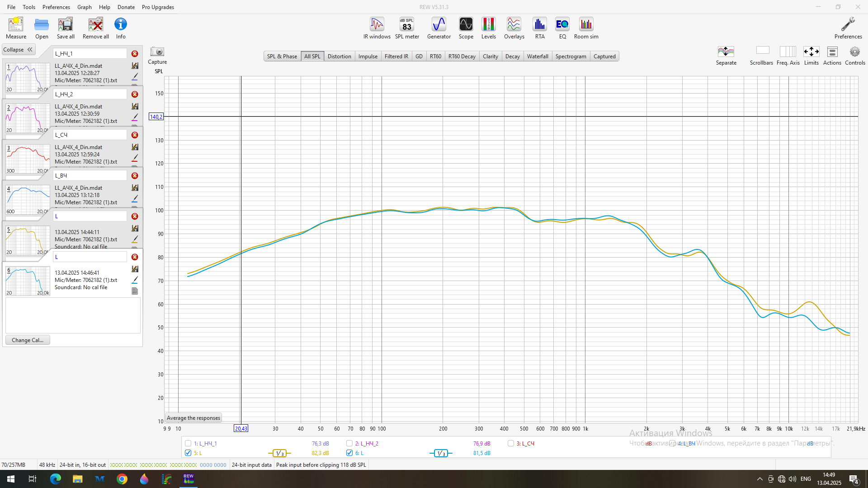The width and height of the screenshot is (868, 488).
Task: Open Preferences wrench icon at top right
Action: click(848, 28)
